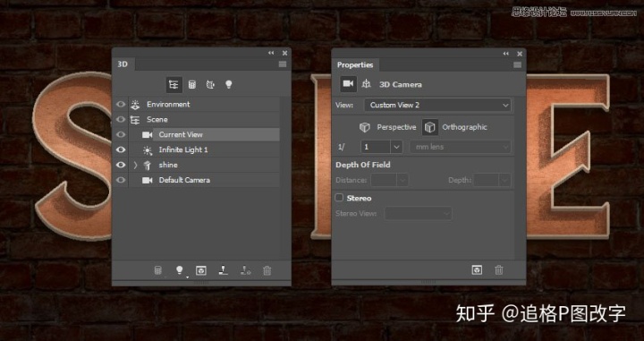Choose the Orthographic camera icon
Image resolution: width=644 pixels, height=341 pixels.
click(429, 127)
